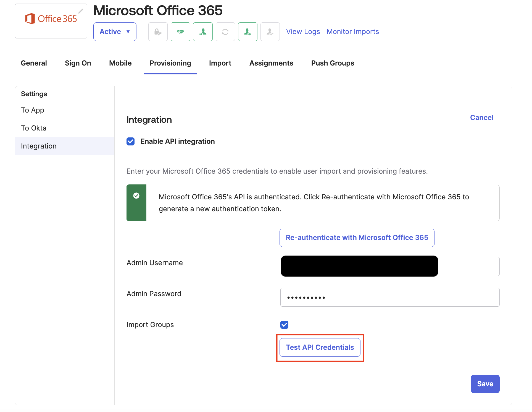Uncheck Enable API integration checkbox
This screenshot has width=532, height=412.
tap(131, 142)
